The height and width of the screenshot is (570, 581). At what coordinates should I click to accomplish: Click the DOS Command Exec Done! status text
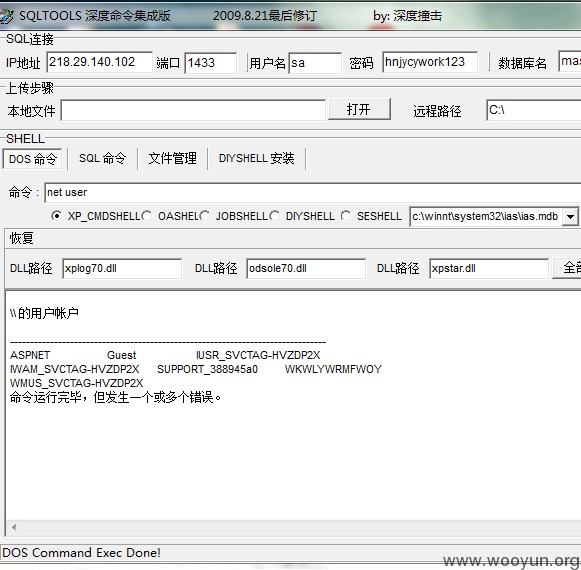point(81,553)
